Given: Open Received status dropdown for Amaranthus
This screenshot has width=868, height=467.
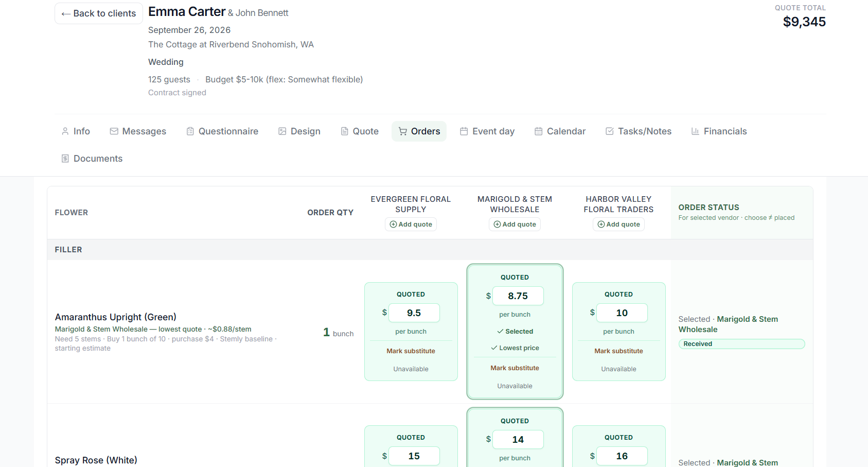Looking at the screenshot, I should coord(741,344).
